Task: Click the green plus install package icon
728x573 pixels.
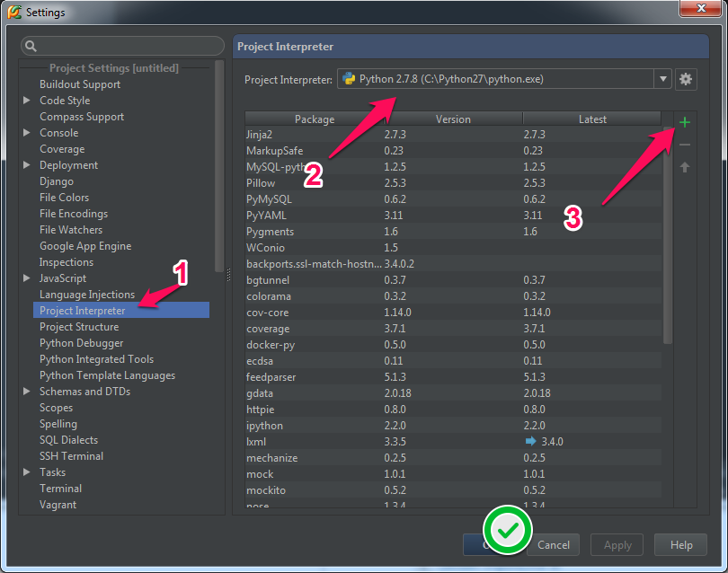Action: tap(684, 122)
